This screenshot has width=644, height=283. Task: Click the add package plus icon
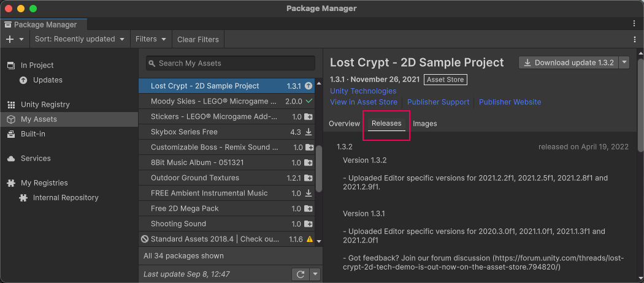10,39
